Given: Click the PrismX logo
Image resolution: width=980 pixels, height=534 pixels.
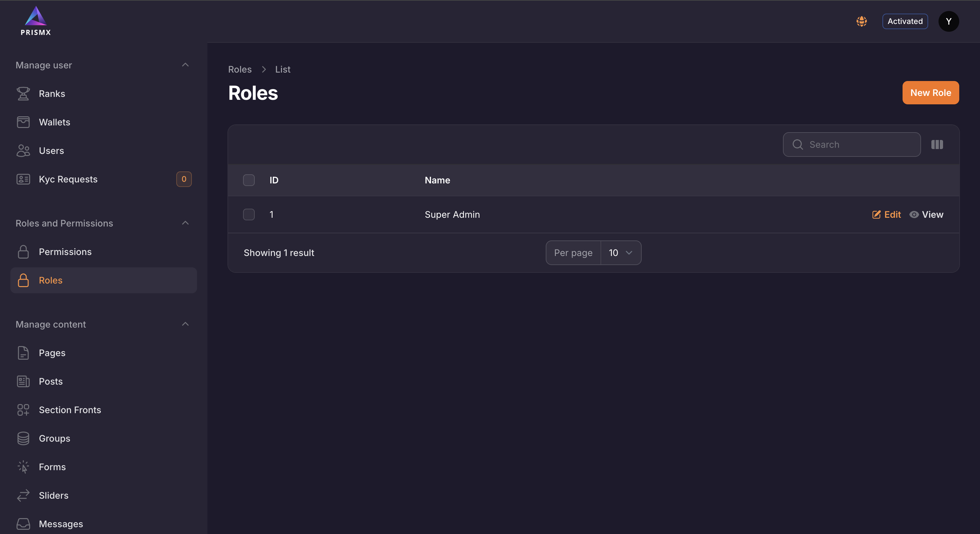Looking at the screenshot, I should [x=36, y=21].
